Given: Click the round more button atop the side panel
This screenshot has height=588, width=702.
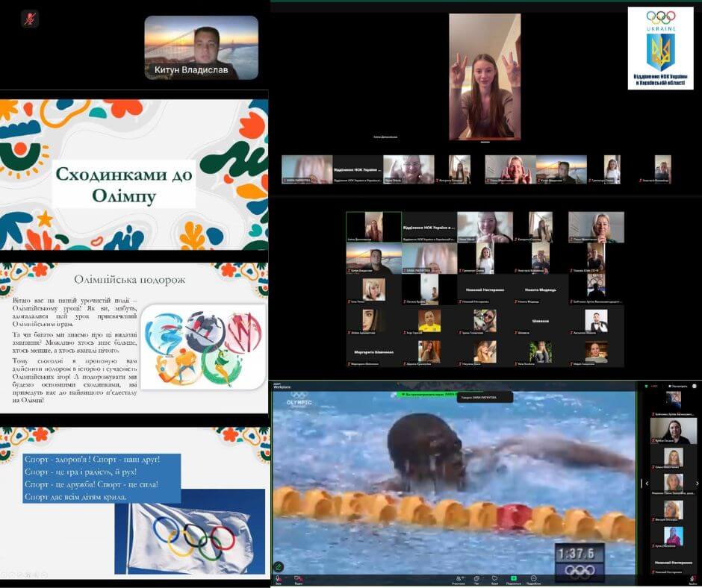Looking at the screenshot, I should click(695, 387).
